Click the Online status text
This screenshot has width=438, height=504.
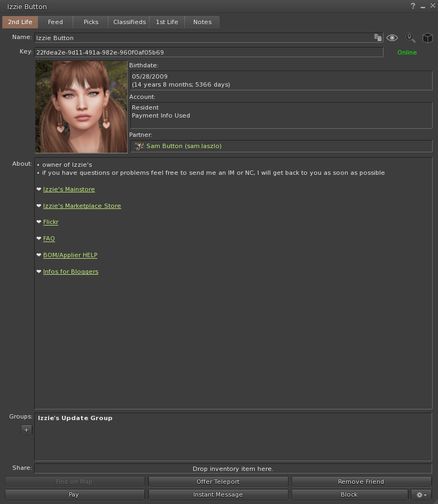click(407, 52)
